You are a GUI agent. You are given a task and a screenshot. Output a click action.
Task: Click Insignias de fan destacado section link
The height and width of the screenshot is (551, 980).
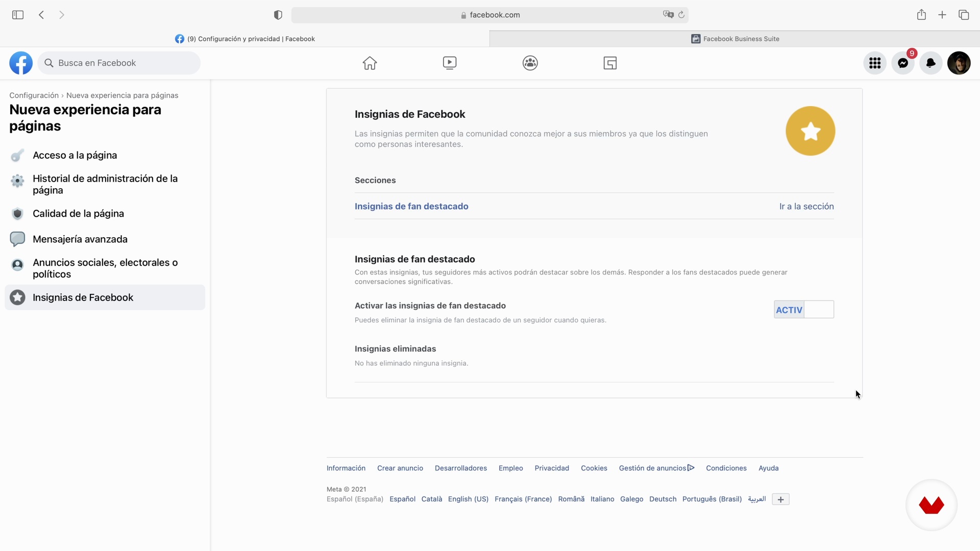pyautogui.click(x=411, y=206)
